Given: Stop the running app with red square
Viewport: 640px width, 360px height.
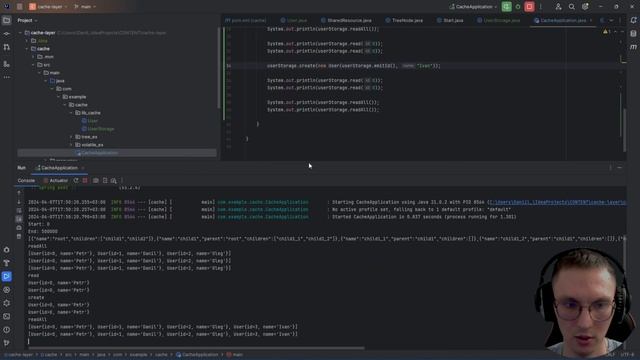Looking at the screenshot, I should click(529, 7).
